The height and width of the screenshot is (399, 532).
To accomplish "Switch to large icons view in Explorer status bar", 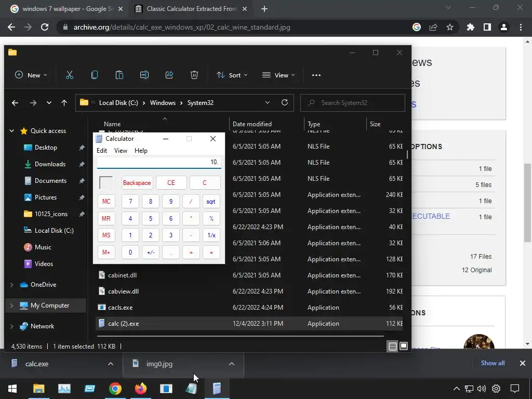I will click(403, 346).
